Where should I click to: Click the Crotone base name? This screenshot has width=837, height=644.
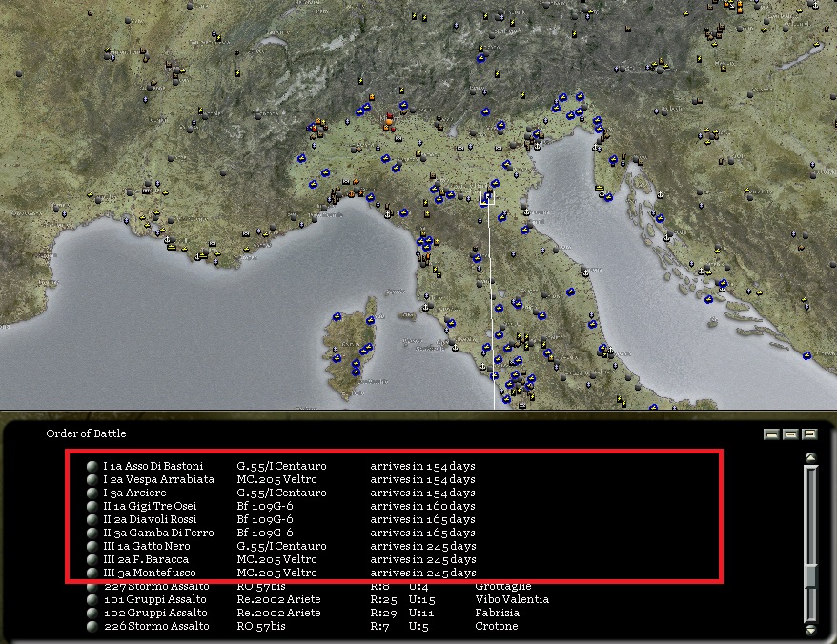pyautogui.click(x=497, y=626)
